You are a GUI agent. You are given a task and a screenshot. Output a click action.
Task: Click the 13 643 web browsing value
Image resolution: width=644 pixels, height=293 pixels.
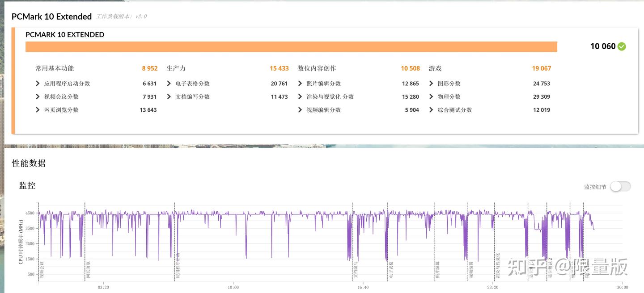pyautogui.click(x=148, y=110)
